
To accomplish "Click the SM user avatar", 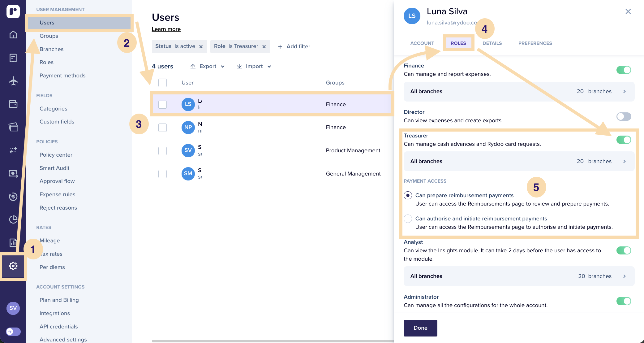I will click(188, 173).
